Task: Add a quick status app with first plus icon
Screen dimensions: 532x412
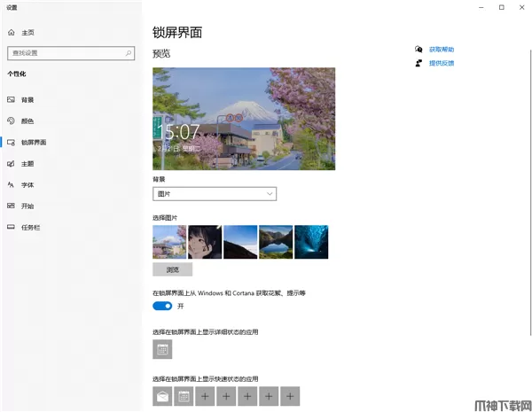Action: point(204,396)
